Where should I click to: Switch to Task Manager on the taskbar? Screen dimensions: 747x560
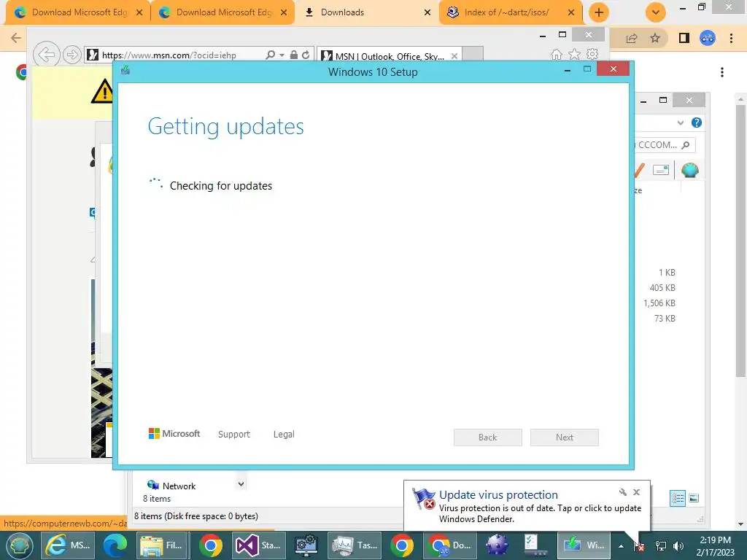pyautogui.click(x=355, y=545)
